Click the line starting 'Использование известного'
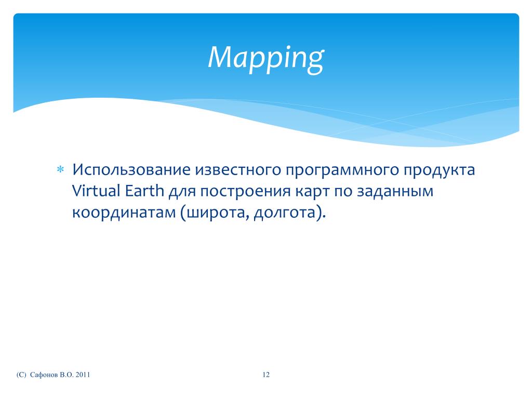The image size is (532, 399). click(273, 170)
